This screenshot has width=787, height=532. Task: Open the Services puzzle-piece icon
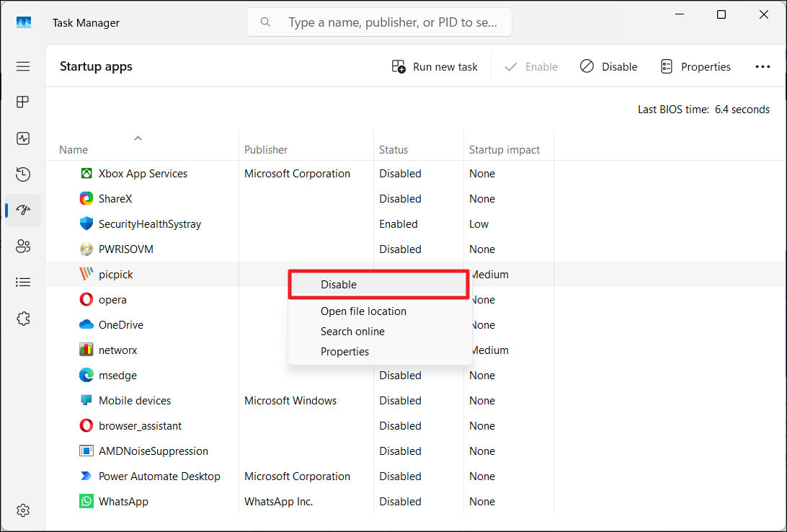23,319
